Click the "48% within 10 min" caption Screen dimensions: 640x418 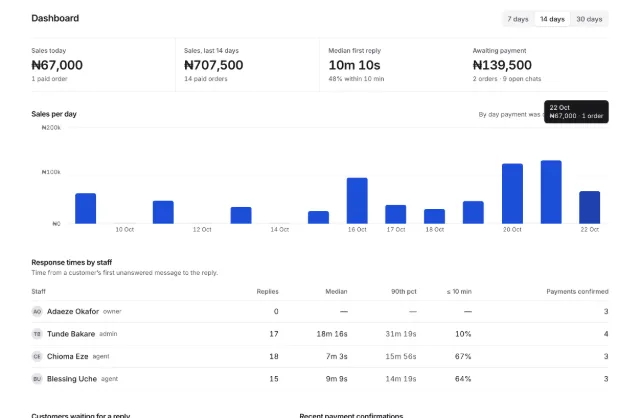tap(356, 79)
